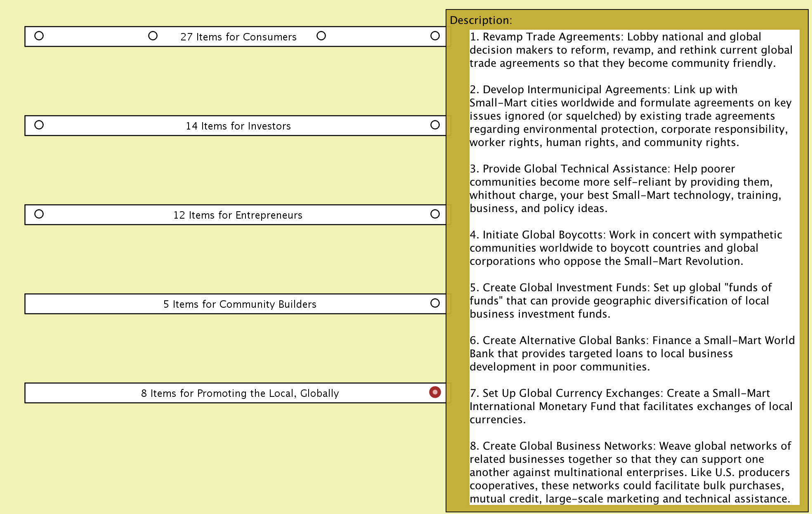Open the 12 Items for Entrepreneurs label
812x514 pixels.
(238, 215)
